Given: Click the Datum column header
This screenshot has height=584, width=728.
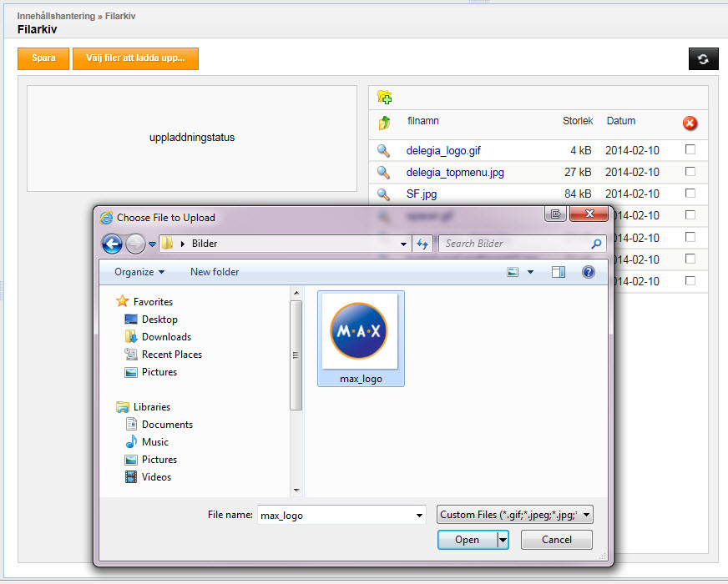Looking at the screenshot, I should click(621, 121).
